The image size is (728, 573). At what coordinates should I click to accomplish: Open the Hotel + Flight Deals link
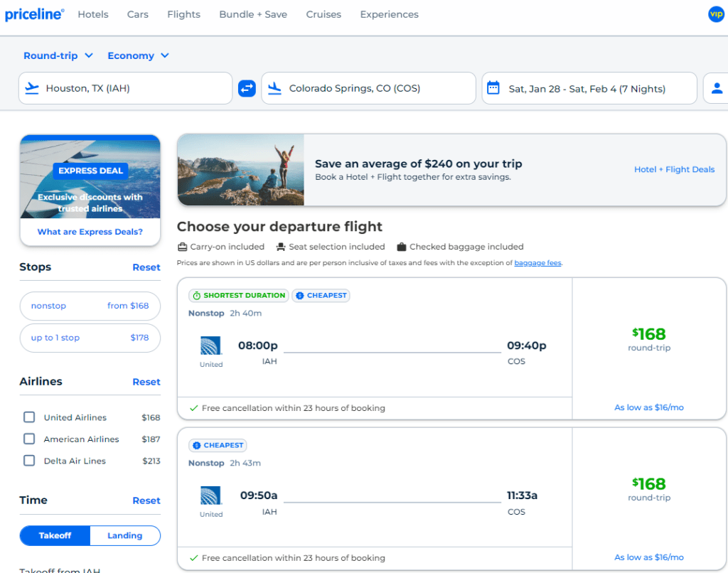(674, 169)
